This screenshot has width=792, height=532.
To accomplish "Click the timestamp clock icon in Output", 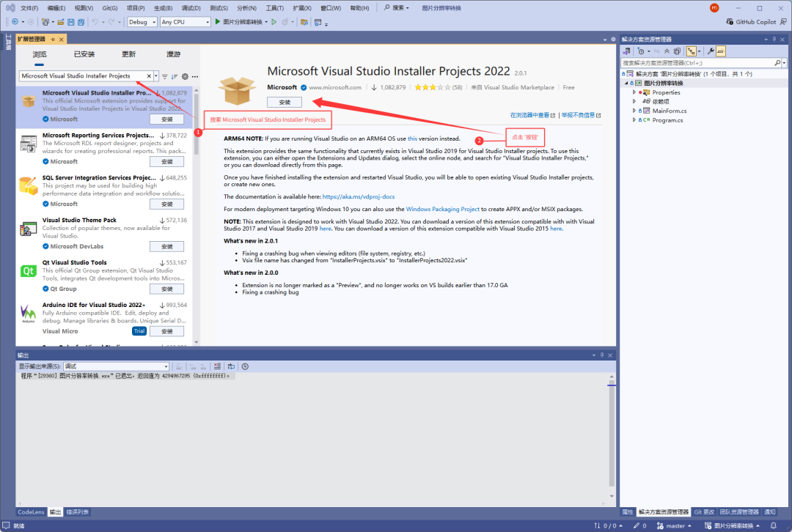I will [x=245, y=366].
